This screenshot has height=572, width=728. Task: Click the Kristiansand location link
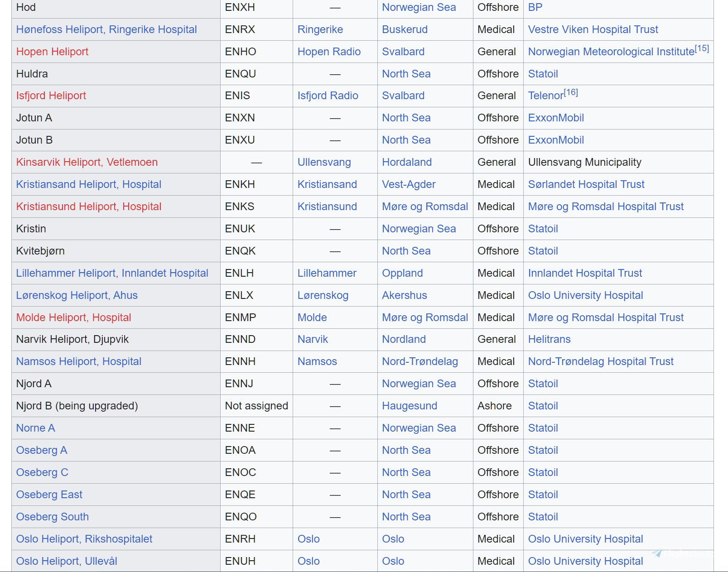click(x=327, y=184)
